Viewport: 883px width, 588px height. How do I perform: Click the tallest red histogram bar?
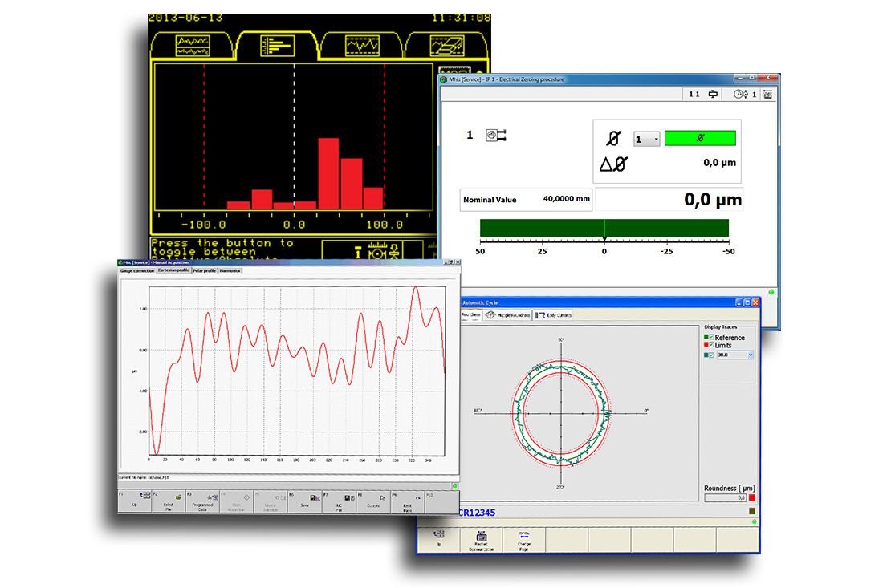tap(328, 173)
